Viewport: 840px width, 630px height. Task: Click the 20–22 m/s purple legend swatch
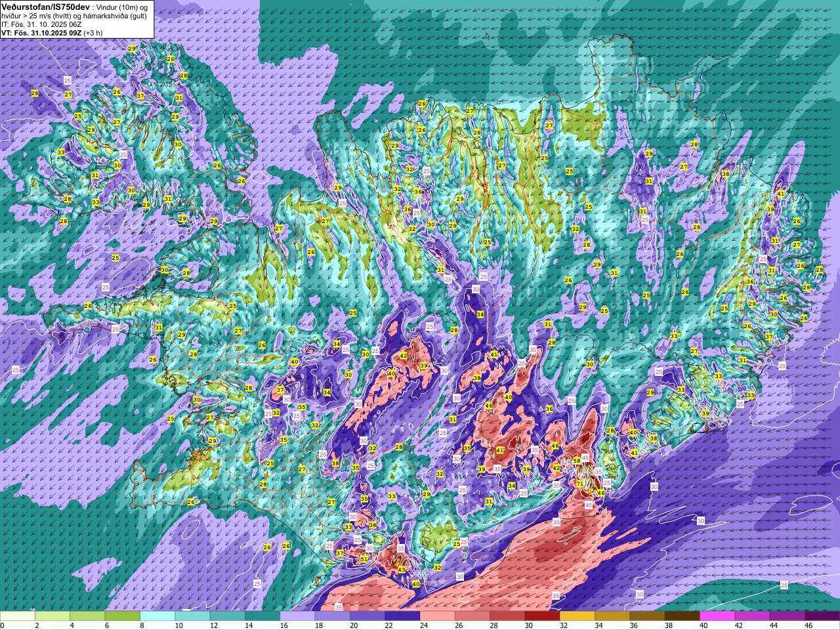[x=367, y=616]
